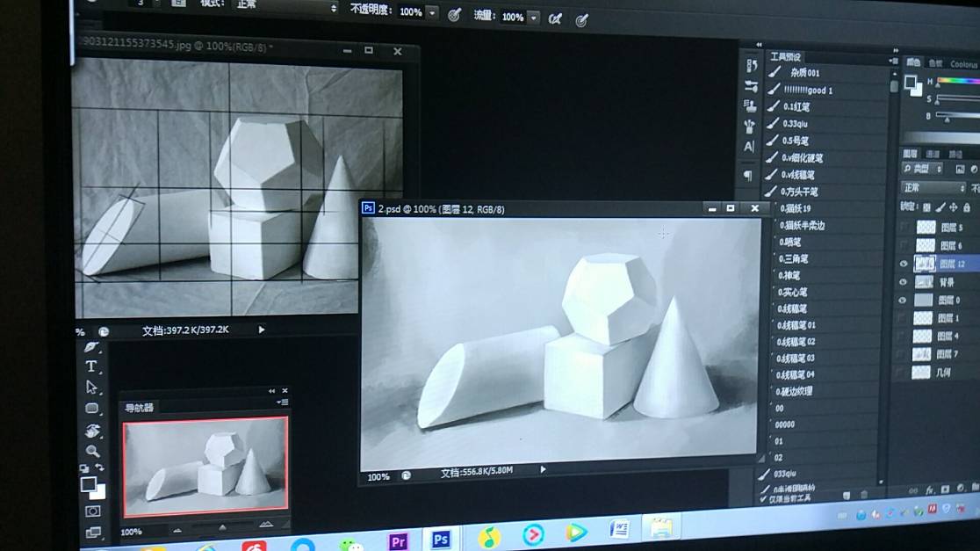Switch to the 图层 layers tab
This screenshot has height=551, width=980.
point(910,153)
